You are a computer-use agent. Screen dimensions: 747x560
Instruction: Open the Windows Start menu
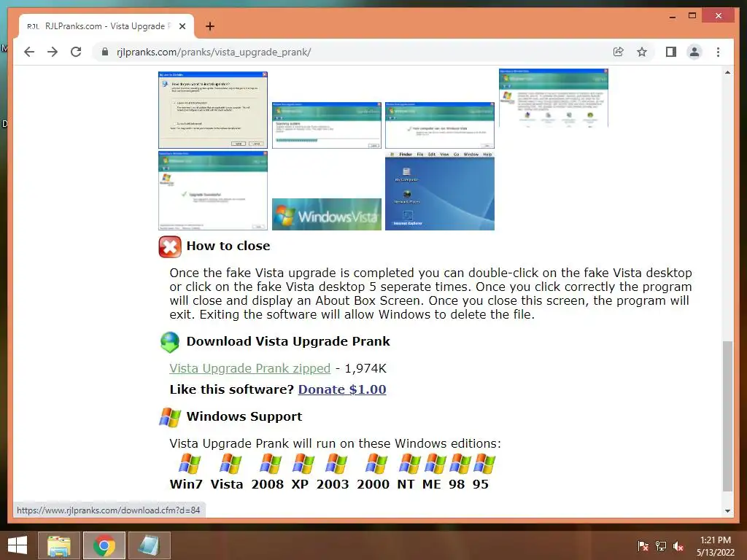tap(18, 545)
